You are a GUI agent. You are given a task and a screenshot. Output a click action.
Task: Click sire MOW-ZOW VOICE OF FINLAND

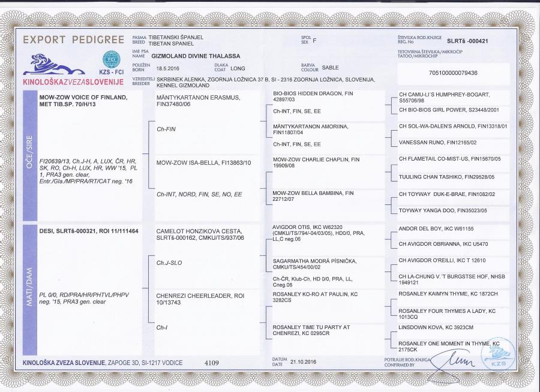click(x=83, y=101)
